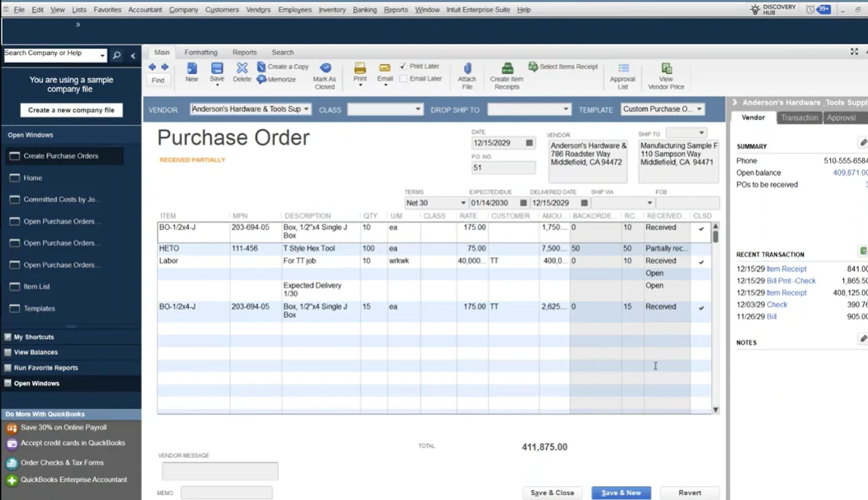868x500 pixels.
Task: Click the Delete icon in toolbar
Action: (242, 69)
